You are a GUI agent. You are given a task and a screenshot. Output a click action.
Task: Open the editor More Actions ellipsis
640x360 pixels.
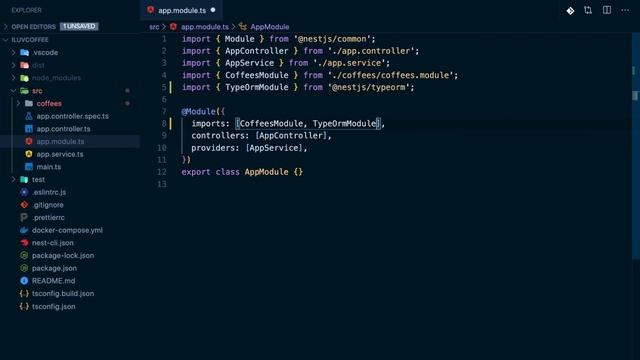click(625, 10)
